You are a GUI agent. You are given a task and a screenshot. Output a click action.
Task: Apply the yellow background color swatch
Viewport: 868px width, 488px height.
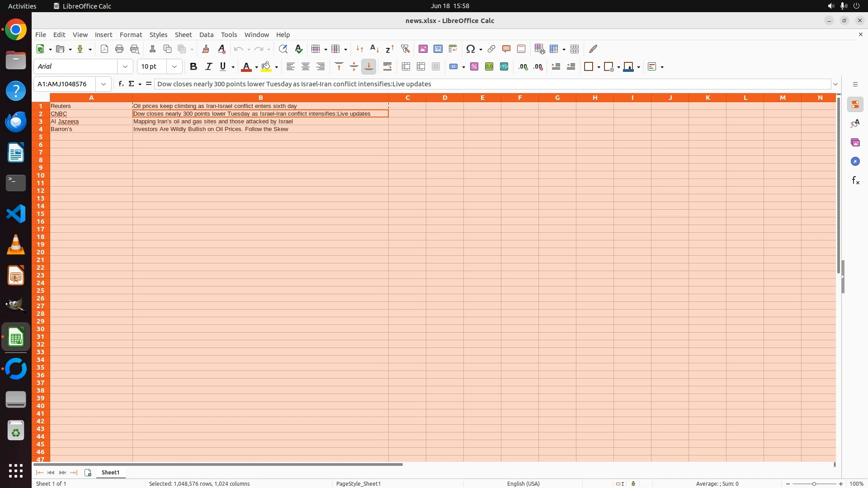click(266, 67)
